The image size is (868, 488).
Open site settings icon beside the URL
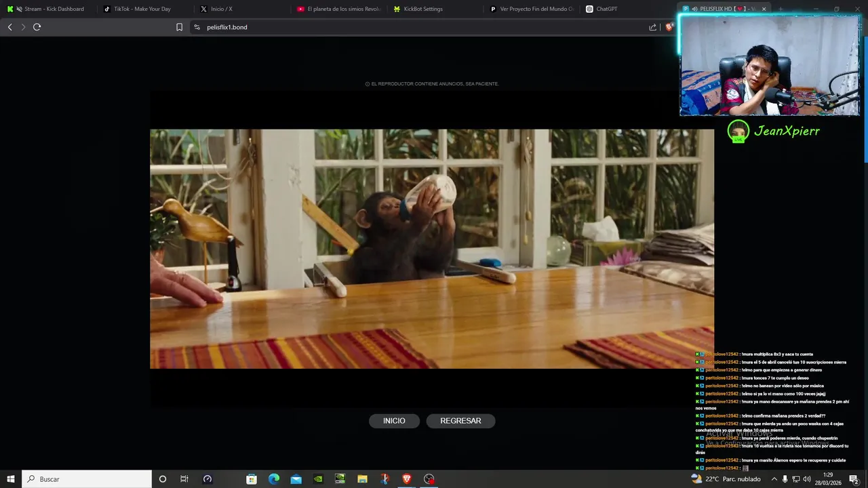click(x=197, y=27)
